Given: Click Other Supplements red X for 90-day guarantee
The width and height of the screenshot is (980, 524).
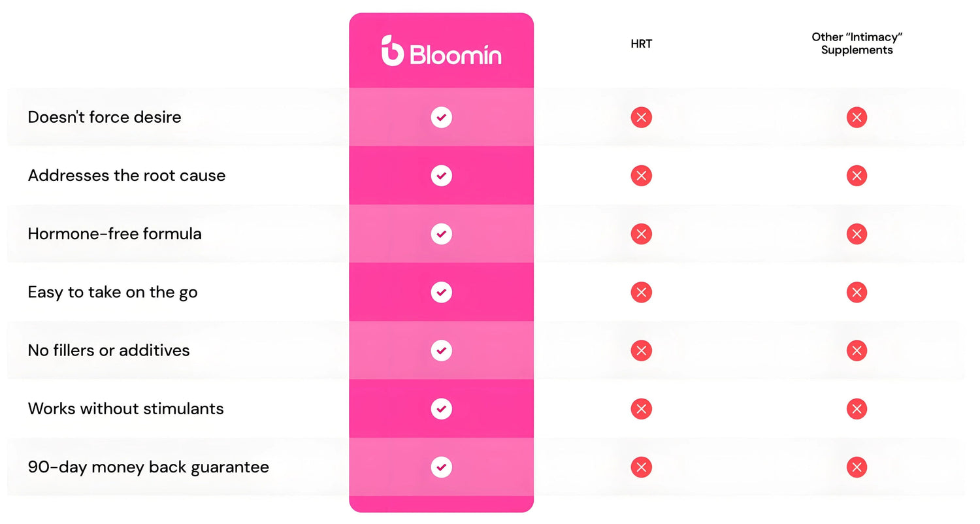Looking at the screenshot, I should point(857,467).
